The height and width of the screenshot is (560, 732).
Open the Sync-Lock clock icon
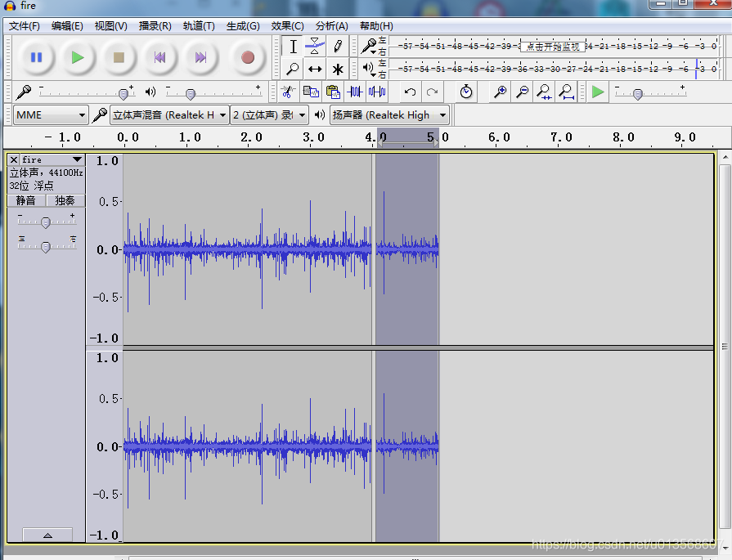[x=466, y=92]
